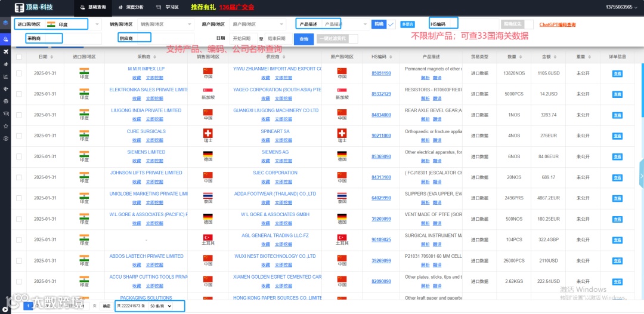Open supplier WUXI NEST BIOTECHNOLOGY link
This screenshot has width=644, height=314.
[x=275, y=256]
